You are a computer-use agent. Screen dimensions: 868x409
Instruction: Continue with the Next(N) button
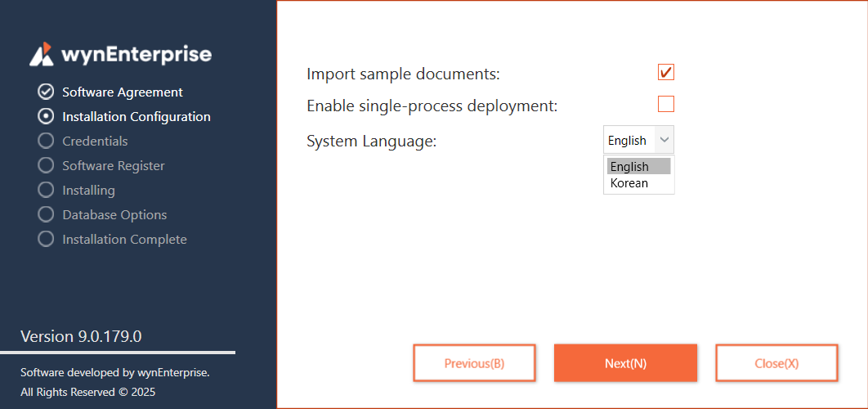tap(625, 363)
